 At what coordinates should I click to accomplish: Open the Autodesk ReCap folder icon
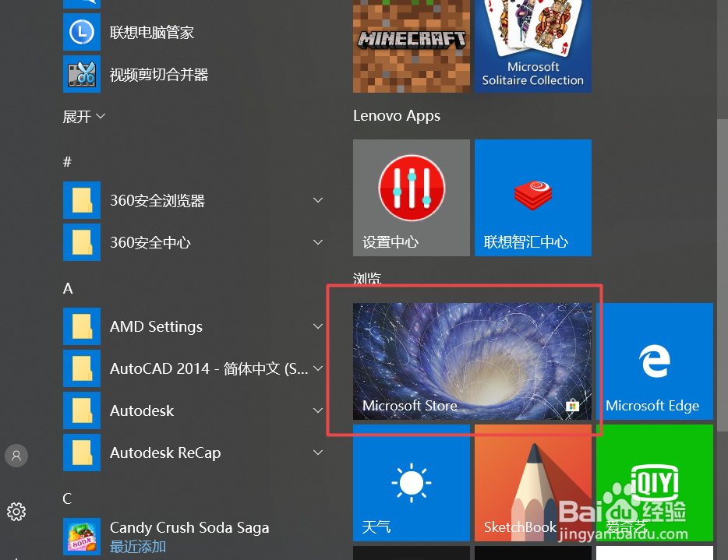point(82,453)
